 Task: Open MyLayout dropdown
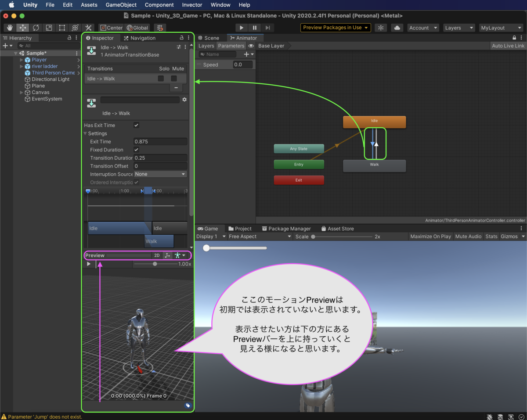(501, 28)
